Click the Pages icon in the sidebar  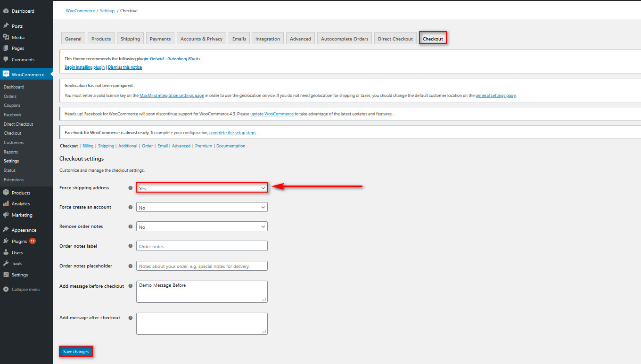(6, 48)
